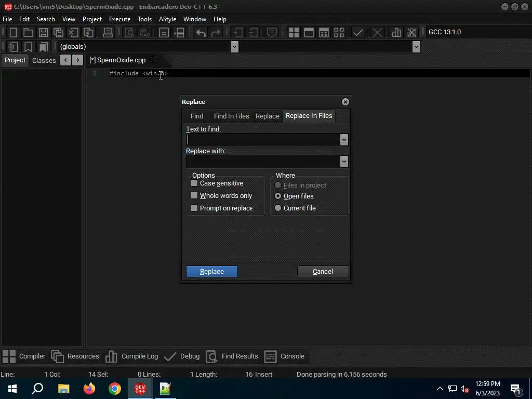Open Firefox from the taskbar
532x399 pixels.
point(89,389)
